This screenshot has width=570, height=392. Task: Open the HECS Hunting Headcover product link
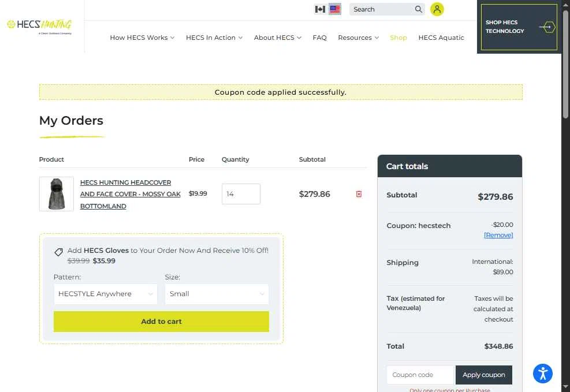coord(130,194)
